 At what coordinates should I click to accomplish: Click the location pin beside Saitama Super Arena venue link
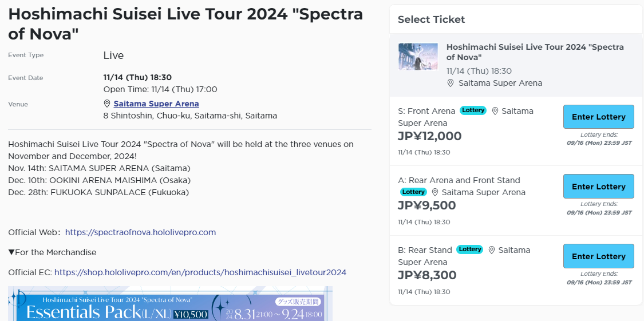click(107, 104)
